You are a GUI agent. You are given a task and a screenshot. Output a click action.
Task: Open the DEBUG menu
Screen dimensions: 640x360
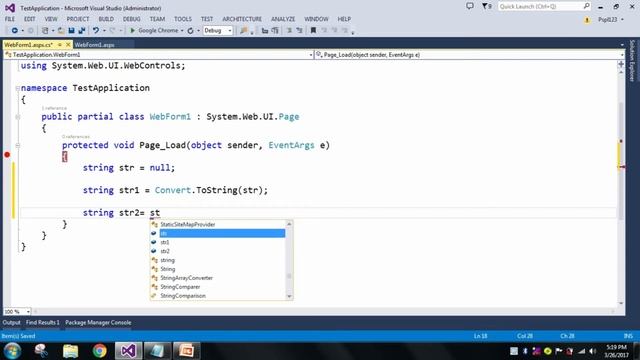point(131,19)
